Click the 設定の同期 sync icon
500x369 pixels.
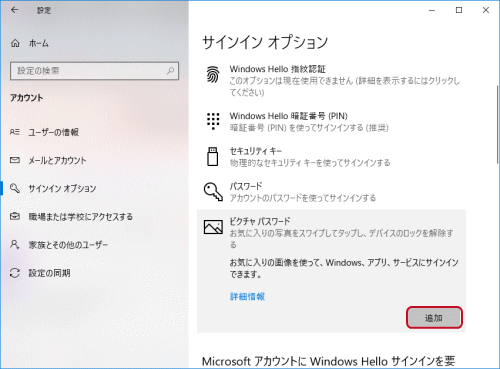point(15,273)
